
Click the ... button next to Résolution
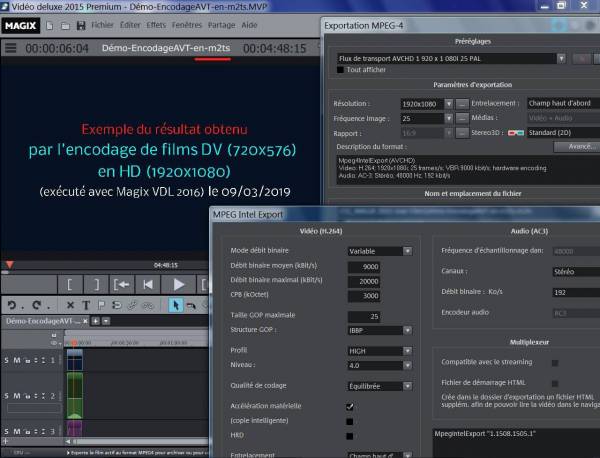click(x=462, y=104)
